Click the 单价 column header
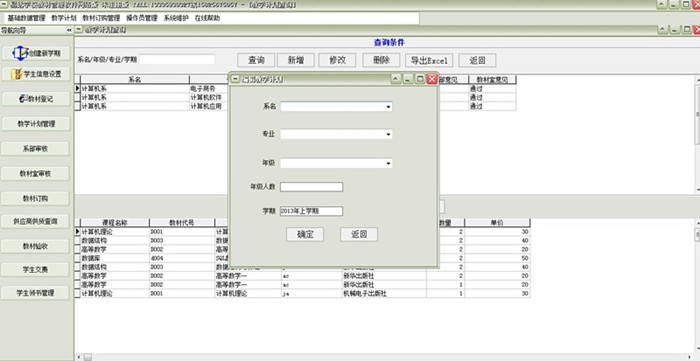 point(497,223)
